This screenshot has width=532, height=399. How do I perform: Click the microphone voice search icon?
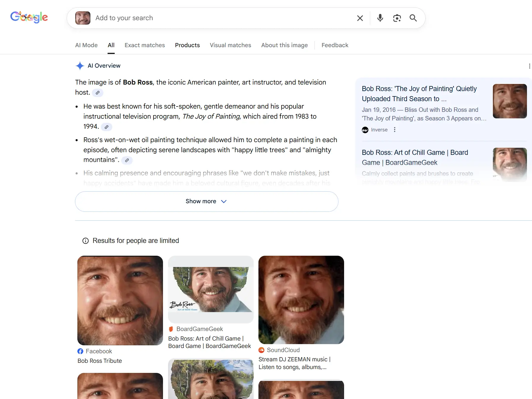[x=380, y=18]
